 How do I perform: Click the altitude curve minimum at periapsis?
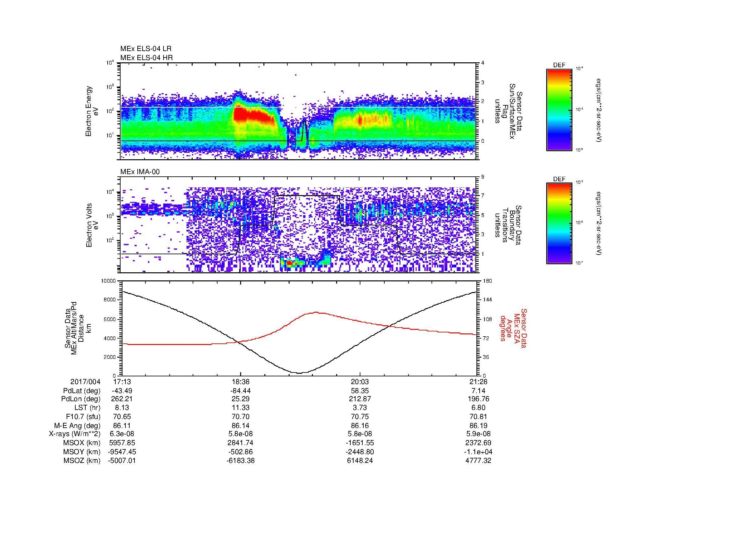point(300,373)
